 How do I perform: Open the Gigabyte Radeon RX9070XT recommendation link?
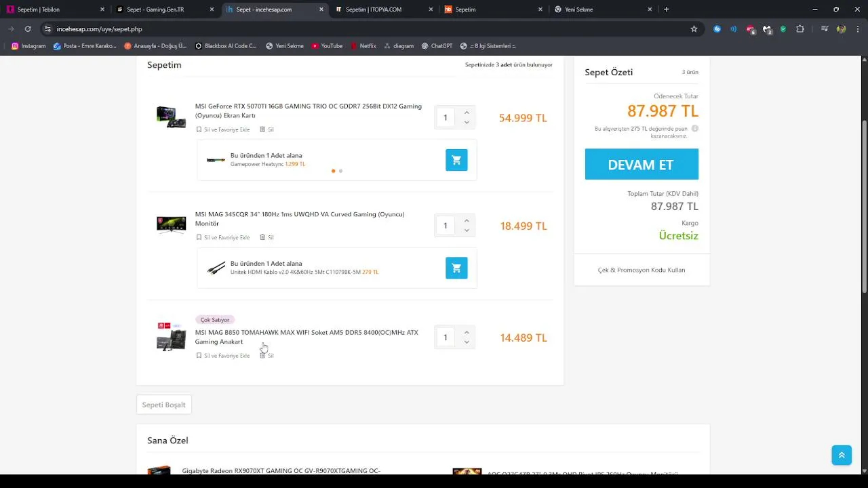[x=281, y=470]
